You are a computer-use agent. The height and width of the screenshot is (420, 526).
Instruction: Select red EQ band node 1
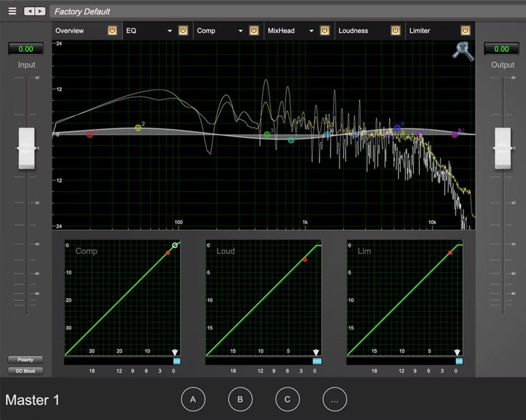[x=90, y=135]
